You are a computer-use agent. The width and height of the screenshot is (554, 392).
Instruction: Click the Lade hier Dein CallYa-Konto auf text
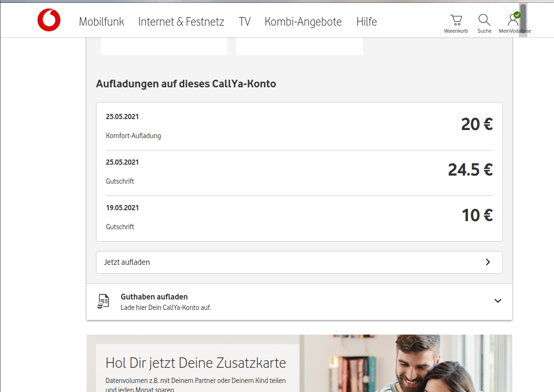pyautogui.click(x=166, y=308)
